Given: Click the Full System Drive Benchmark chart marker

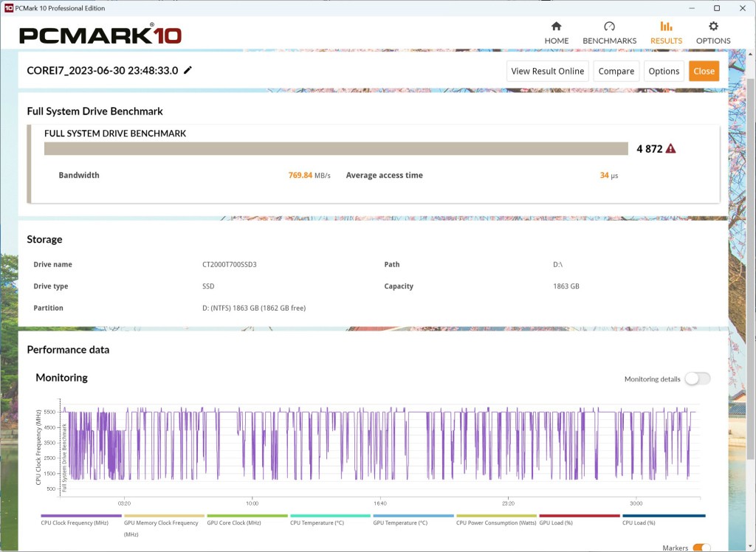Looking at the screenshot, I should coord(64,457).
